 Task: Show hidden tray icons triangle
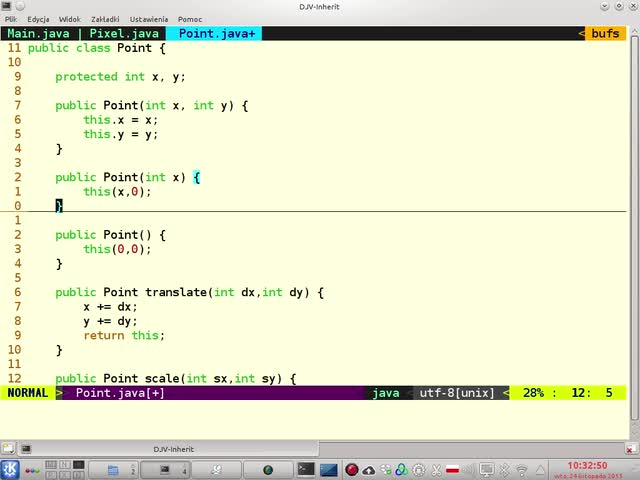[540, 471]
